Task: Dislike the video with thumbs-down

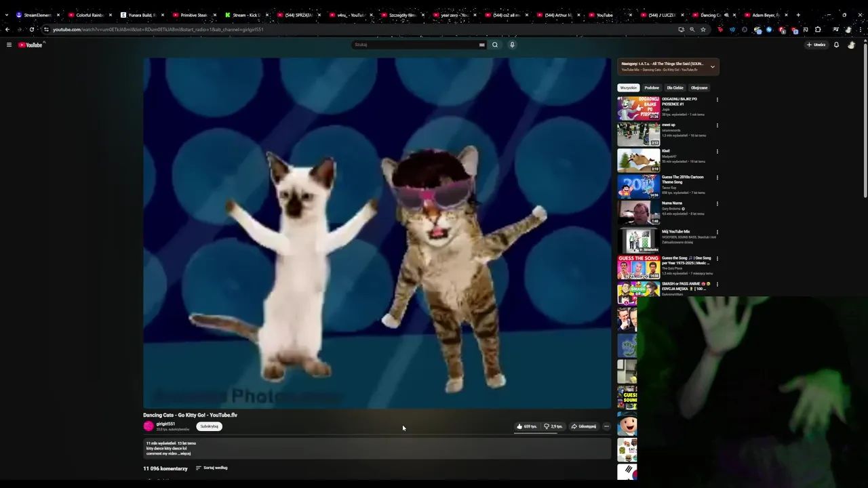Action: pyautogui.click(x=553, y=426)
